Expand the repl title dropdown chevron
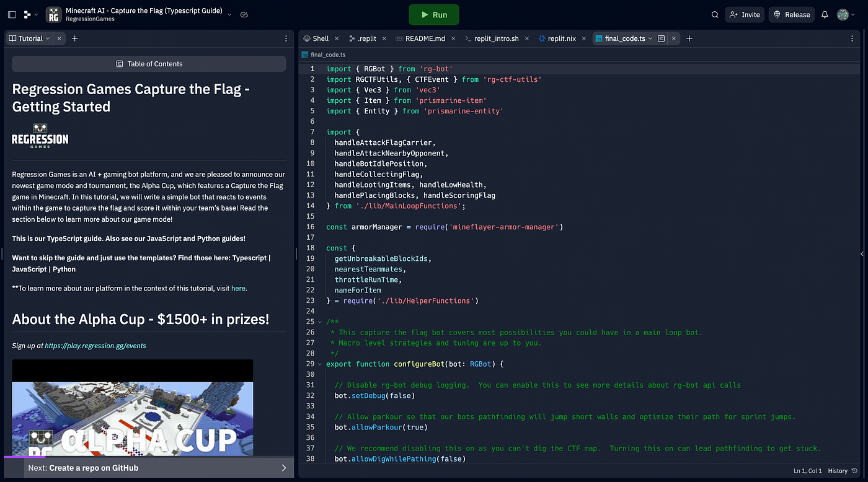Image resolution: width=868 pixels, height=482 pixels. point(230,14)
